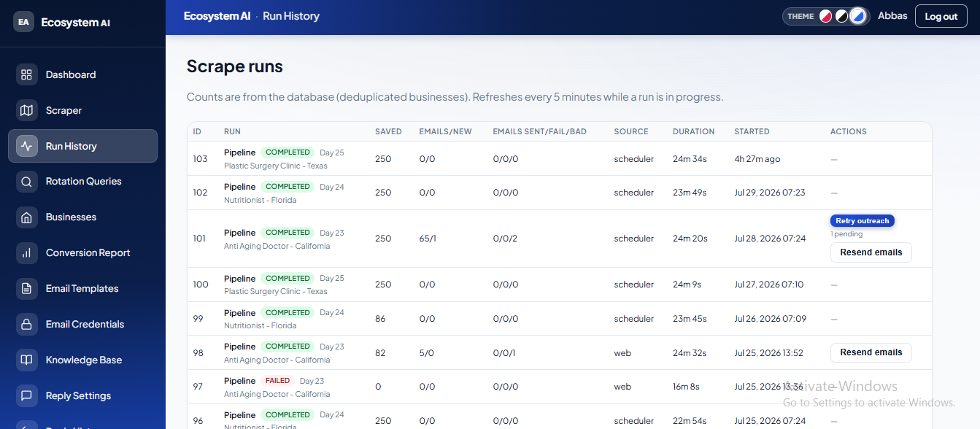Click Plastic Surgery Clinic - Texas on run 103
The width and height of the screenshot is (980, 429).
click(x=275, y=166)
